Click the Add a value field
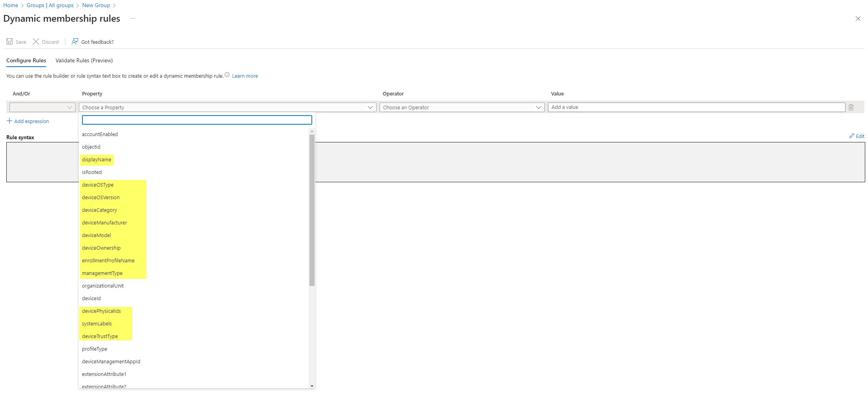The image size is (868, 398). pos(697,107)
